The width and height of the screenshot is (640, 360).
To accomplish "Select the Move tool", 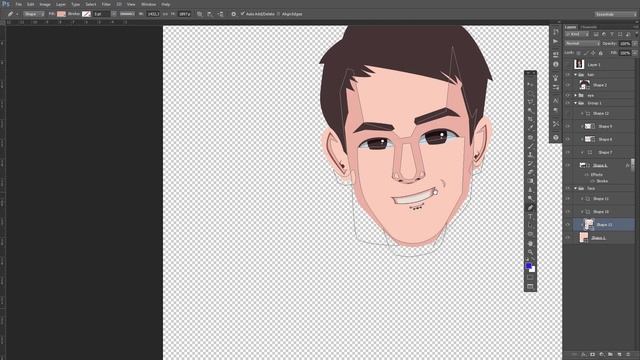I will coord(530,84).
